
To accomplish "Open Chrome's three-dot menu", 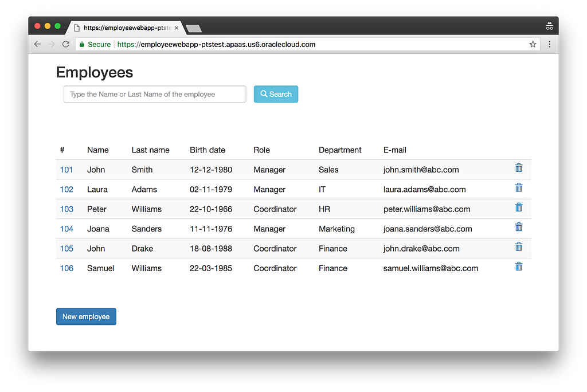I will click(x=549, y=44).
